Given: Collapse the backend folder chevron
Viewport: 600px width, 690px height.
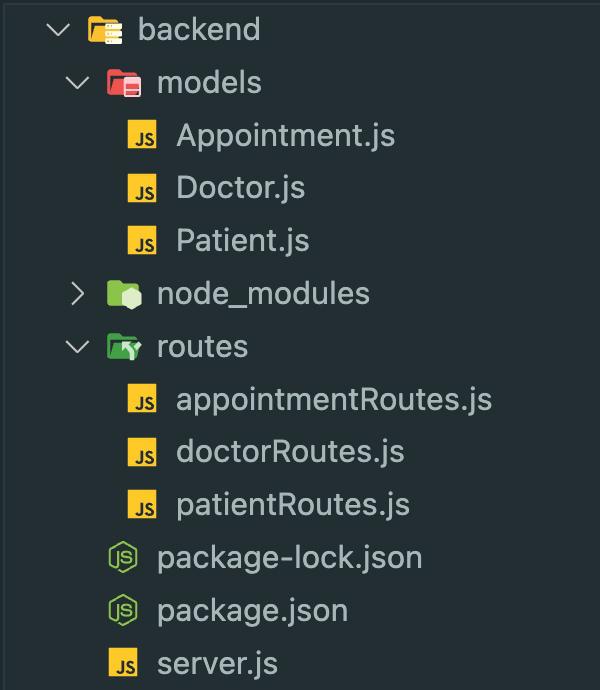Looking at the screenshot, I should [x=59, y=29].
